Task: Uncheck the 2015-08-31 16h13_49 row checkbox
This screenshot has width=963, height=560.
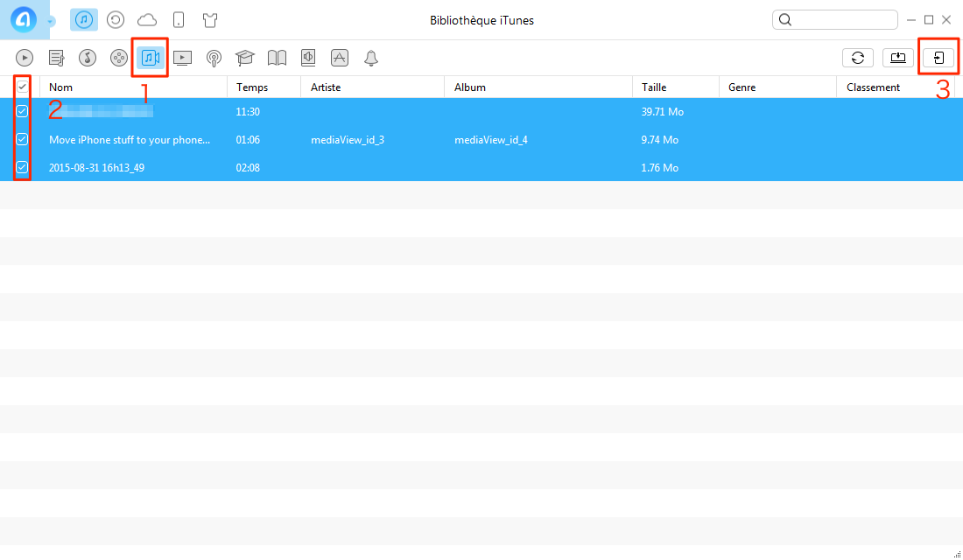Action: click(x=22, y=167)
